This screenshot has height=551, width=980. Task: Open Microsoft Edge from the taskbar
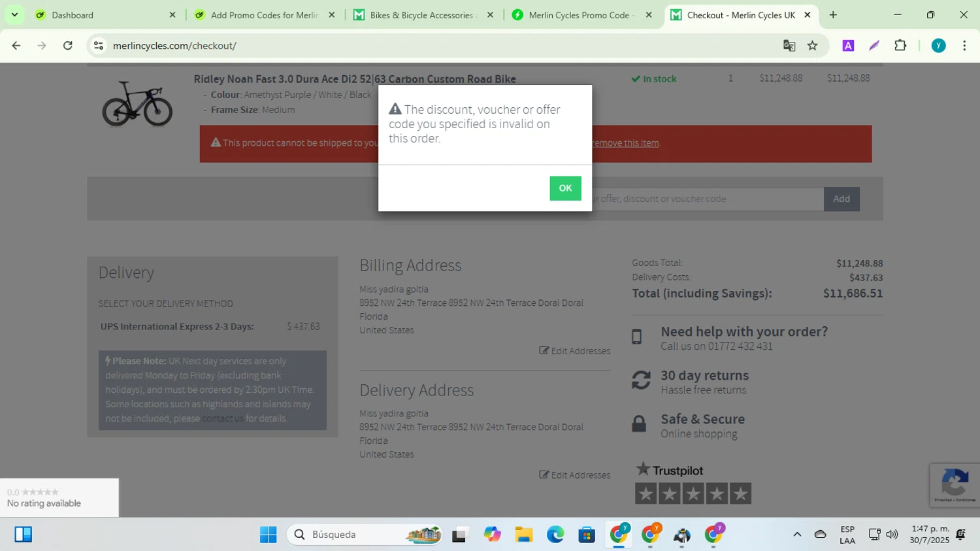click(x=555, y=535)
